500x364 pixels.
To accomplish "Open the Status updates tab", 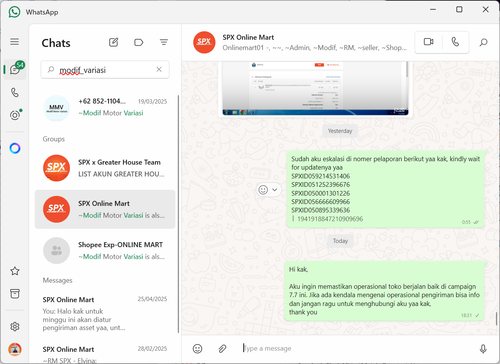I will click(x=15, y=115).
